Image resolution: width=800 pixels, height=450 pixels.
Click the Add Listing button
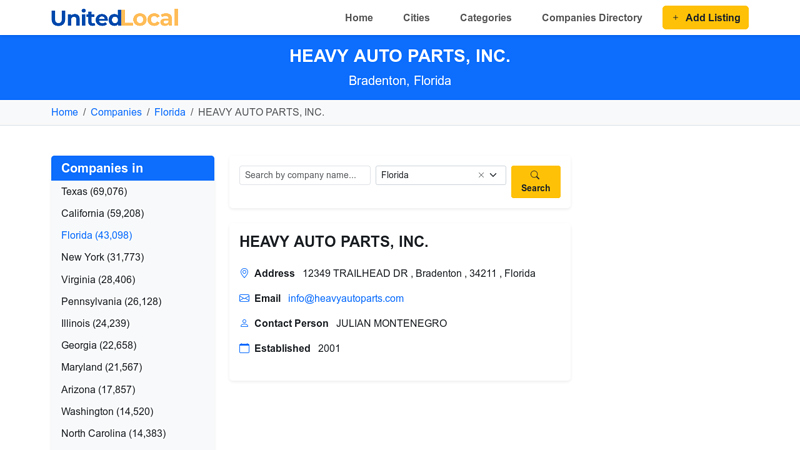(x=705, y=18)
